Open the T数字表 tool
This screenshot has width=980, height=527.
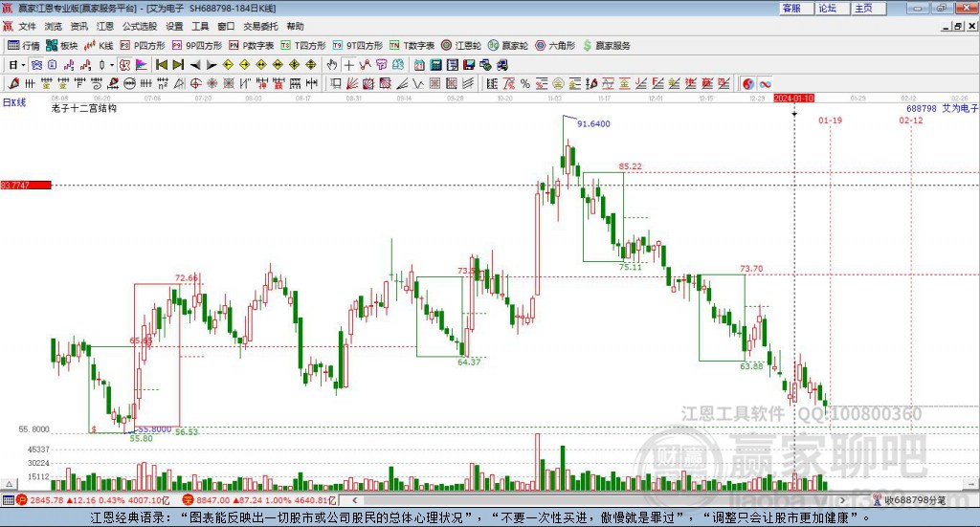point(412,46)
